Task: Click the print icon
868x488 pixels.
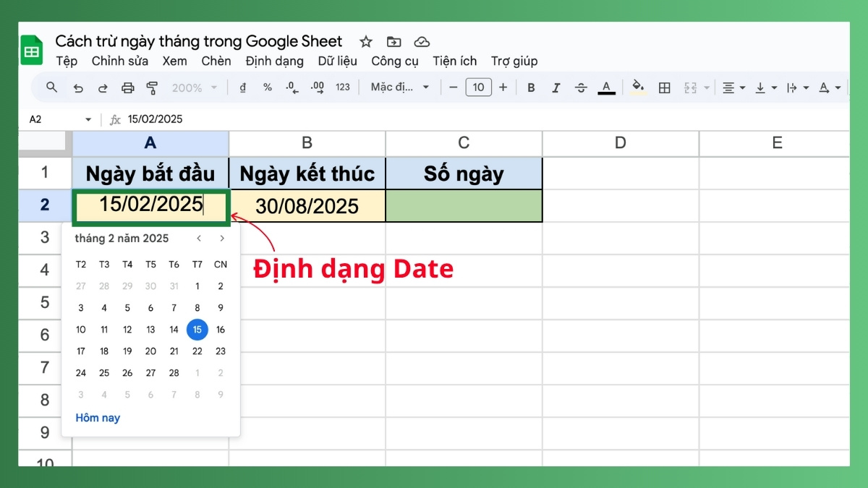Action: tap(127, 87)
